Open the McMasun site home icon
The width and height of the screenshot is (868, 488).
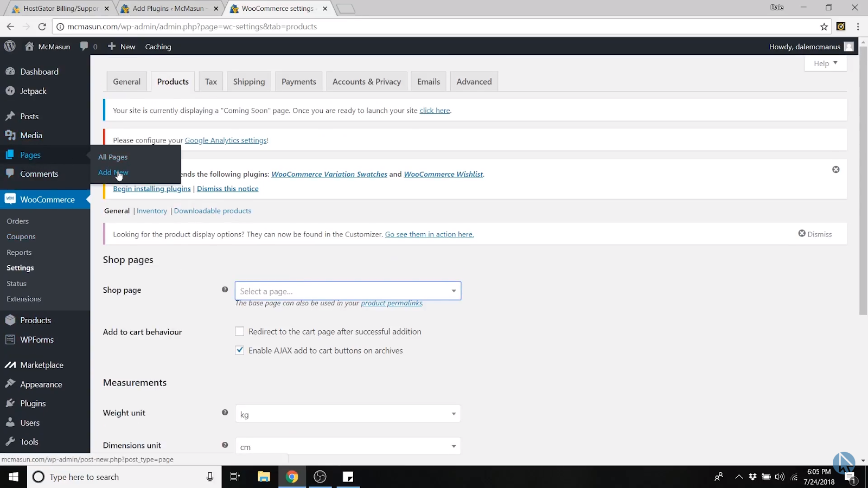click(29, 47)
